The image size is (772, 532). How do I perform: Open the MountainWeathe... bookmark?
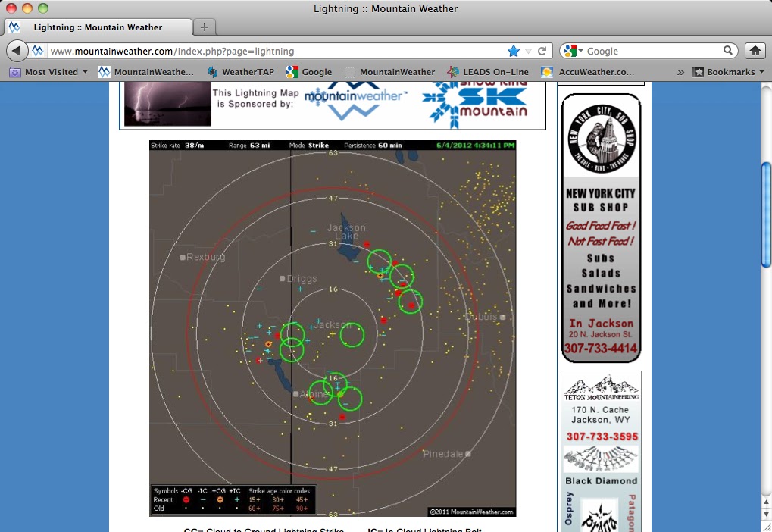pos(146,72)
